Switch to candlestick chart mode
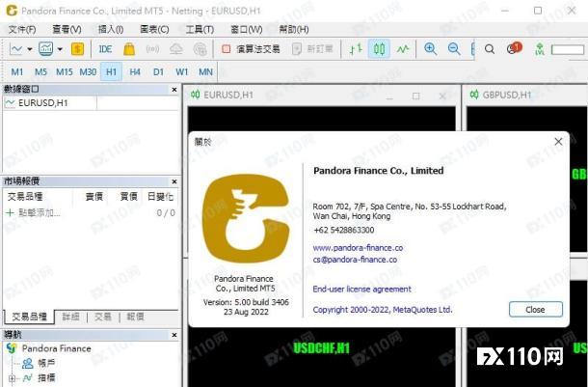This screenshot has height=387, width=588. (x=379, y=49)
